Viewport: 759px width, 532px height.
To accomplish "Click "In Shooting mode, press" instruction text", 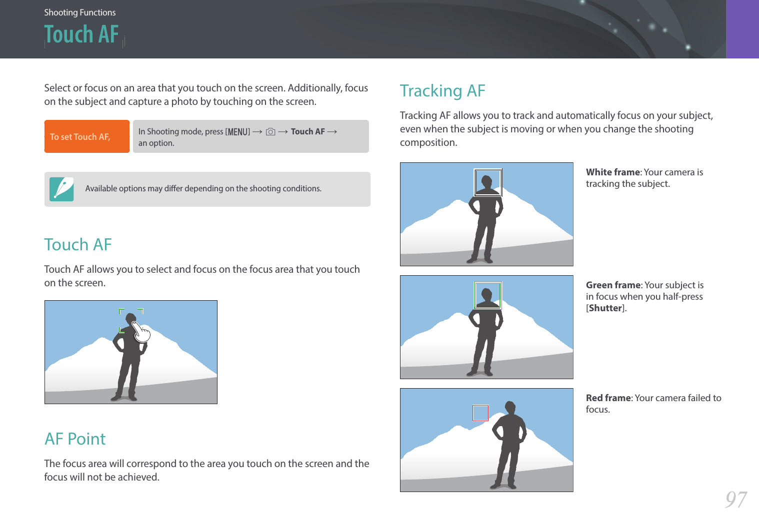I will tap(181, 131).
